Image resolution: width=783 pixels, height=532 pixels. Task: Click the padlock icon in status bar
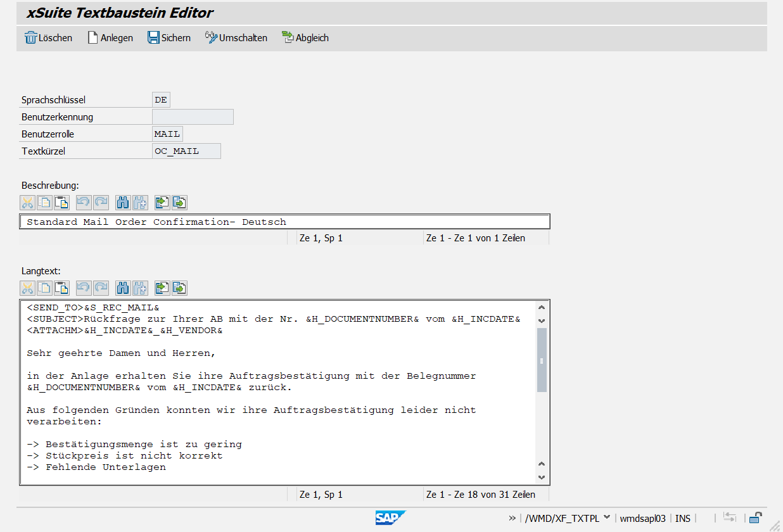coord(754,517)
